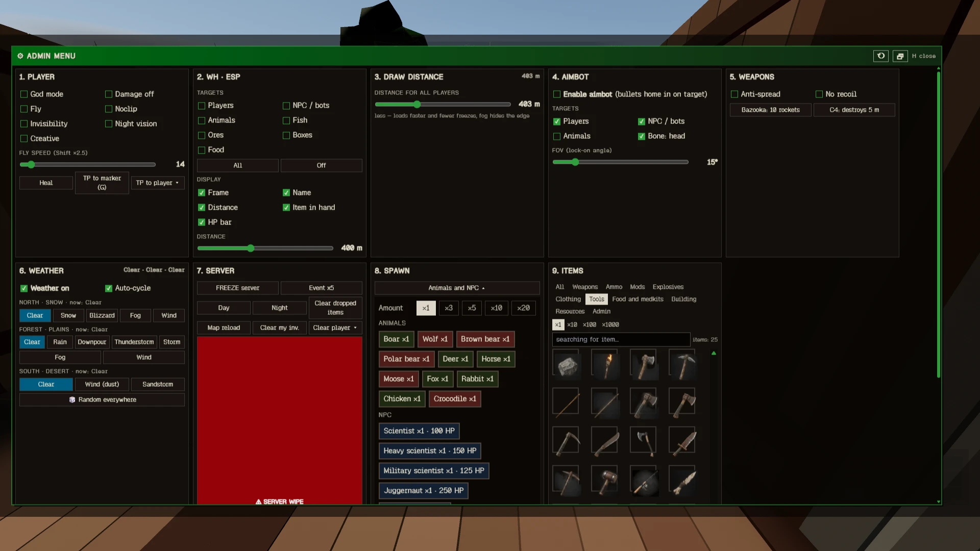Open the Ammo items tab
980x551 pixels.
pyautogui.click(x=614, y=287)
